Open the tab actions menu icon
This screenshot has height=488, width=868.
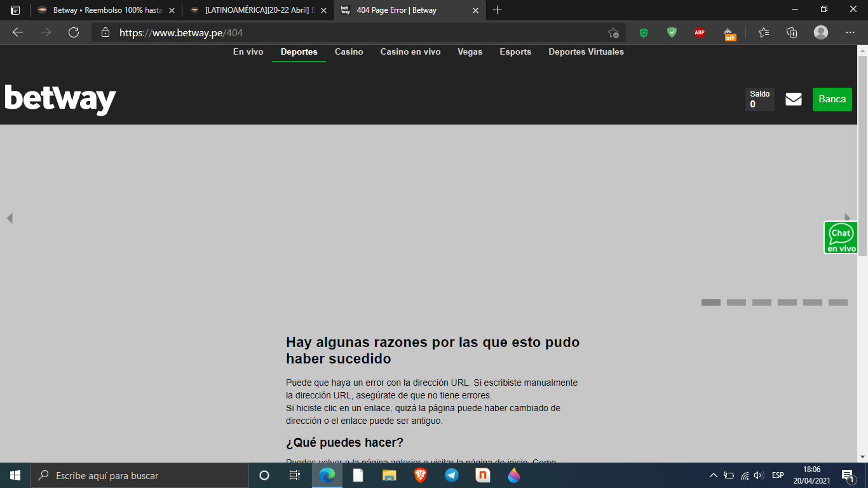click(x=15, y=10)
